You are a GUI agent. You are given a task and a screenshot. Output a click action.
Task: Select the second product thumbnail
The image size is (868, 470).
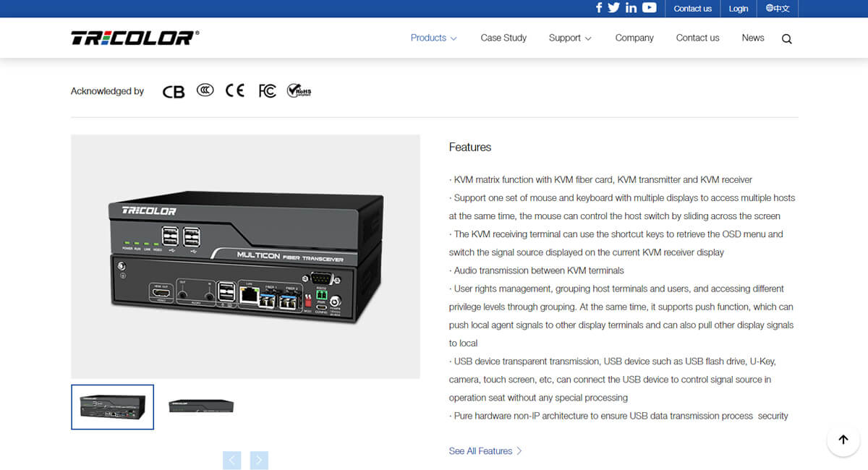pos(201,406)
